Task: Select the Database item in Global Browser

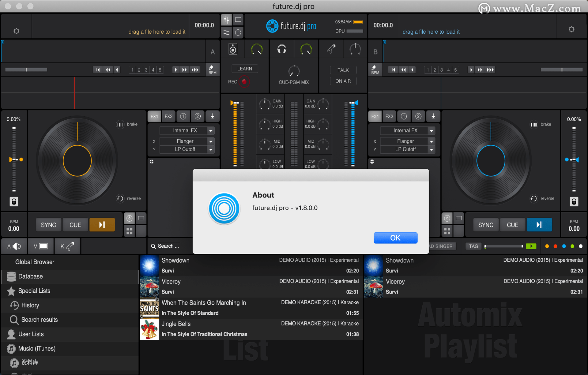Action: click(x=30, y=276)
